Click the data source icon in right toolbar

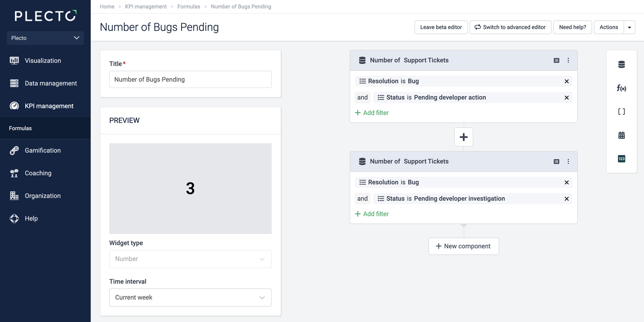click(x=621, y=64)
